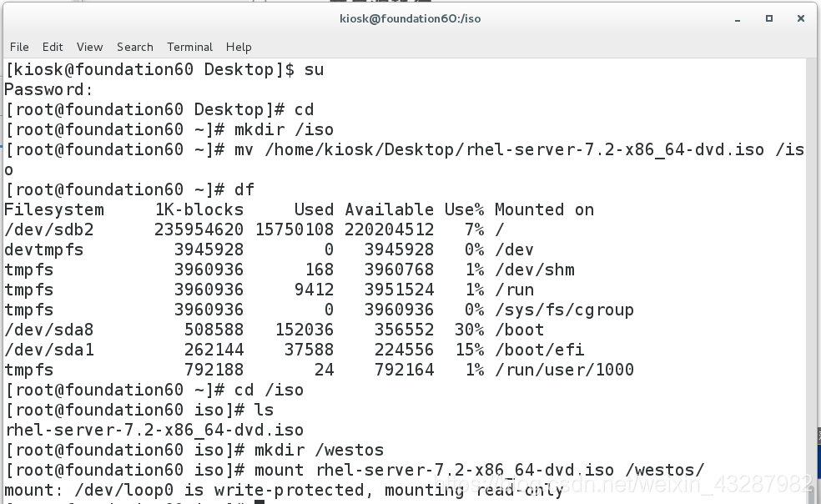The image size is (821, 504).
Task: Click the 'su' command text
Action: point(315,69)
